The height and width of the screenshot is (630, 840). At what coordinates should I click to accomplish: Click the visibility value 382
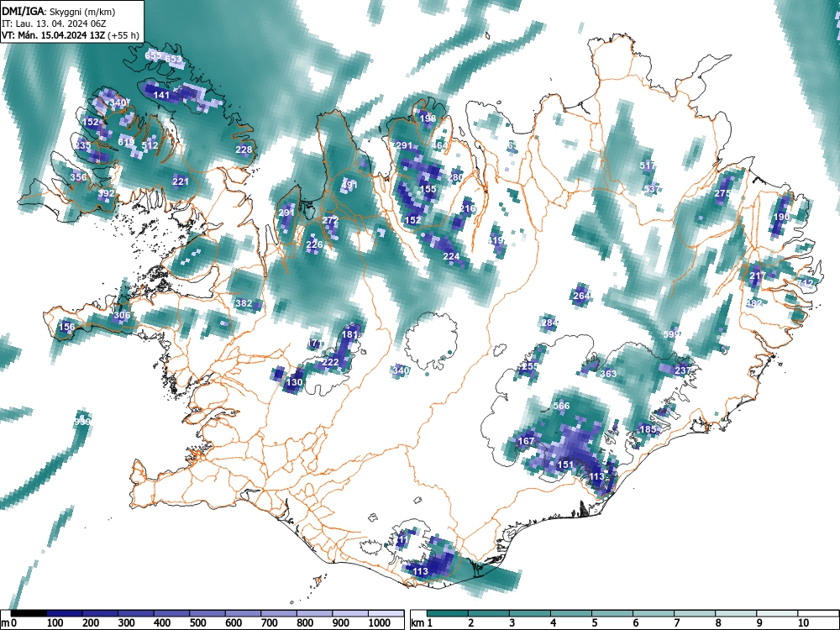pyautogui.click(x=244, y=303)
